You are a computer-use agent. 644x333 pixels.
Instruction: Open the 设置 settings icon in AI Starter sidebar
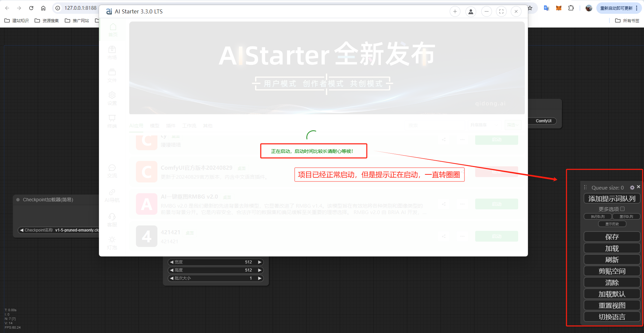112,95
